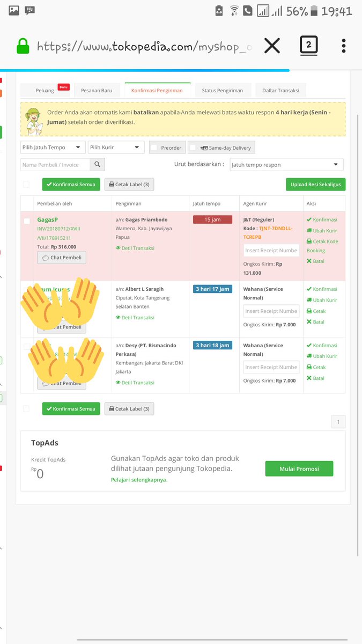The height and width of the screenshot is (644, 362).
Task: Click receipt number field for Albert's Wahana order
Action: click(271, 311)
